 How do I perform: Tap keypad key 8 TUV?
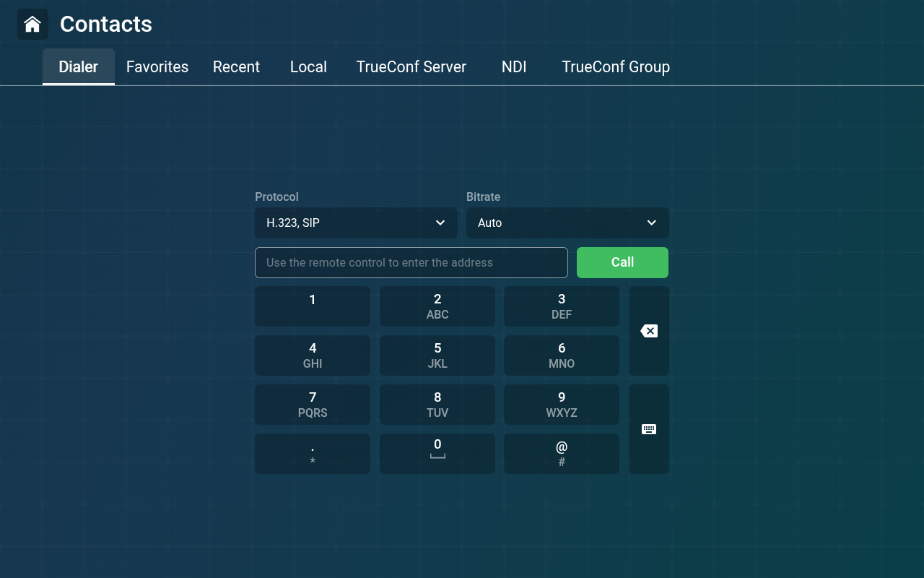[x=437, y=405]
